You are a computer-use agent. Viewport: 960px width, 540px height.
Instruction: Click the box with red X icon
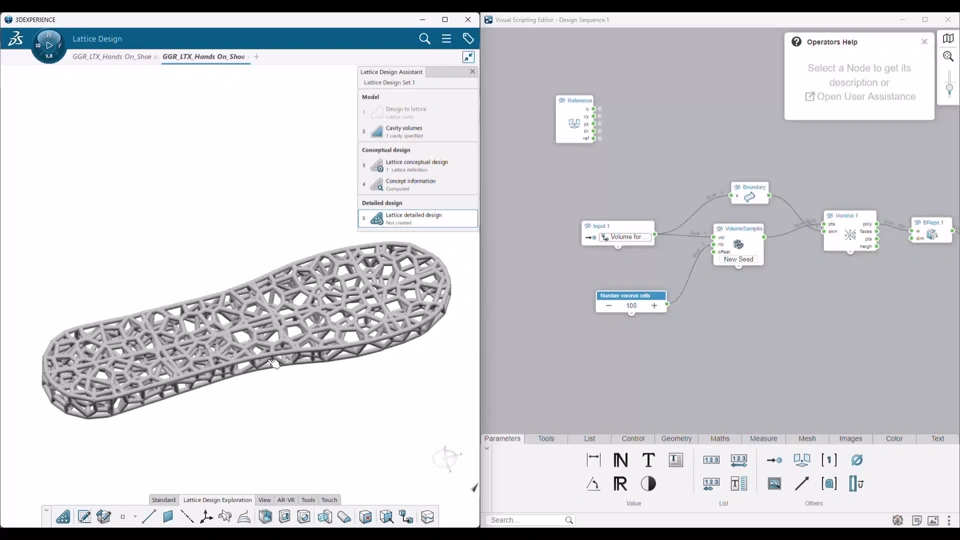(x=366, y=517)
